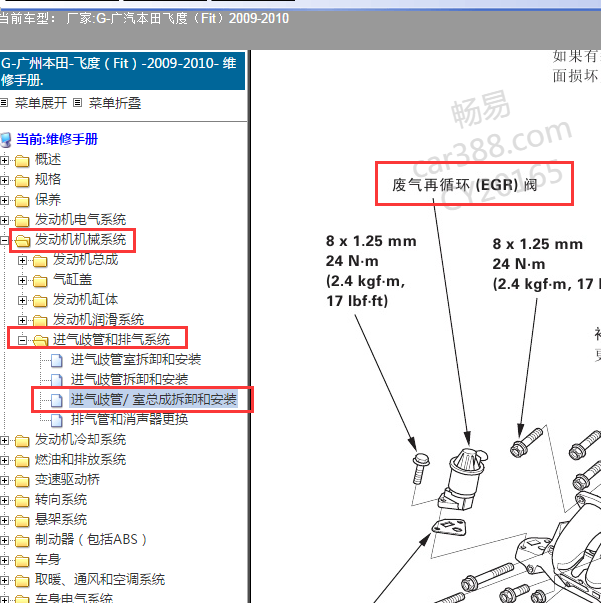601x603 pixels.
Task: Click the 气缸盖 folder icon
Action: [40, 281]
